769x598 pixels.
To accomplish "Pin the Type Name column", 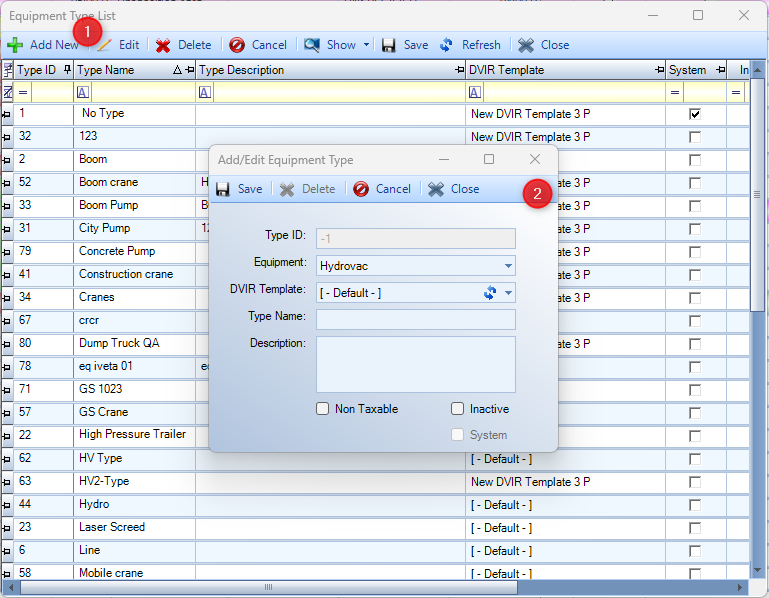I will [x=190, y=70].
